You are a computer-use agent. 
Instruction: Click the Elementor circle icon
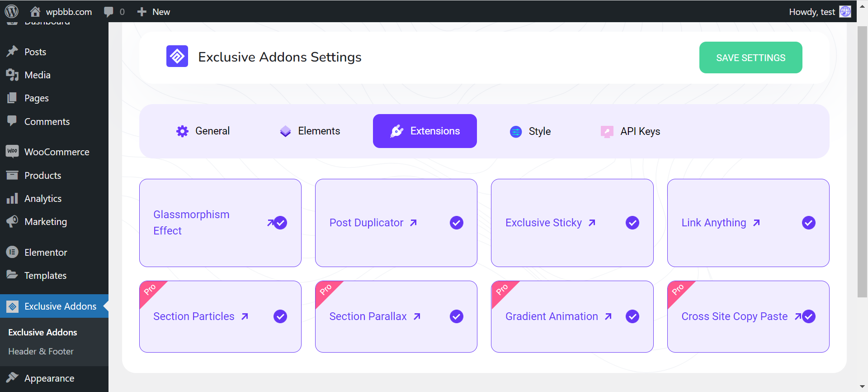(x=12, y=252)
